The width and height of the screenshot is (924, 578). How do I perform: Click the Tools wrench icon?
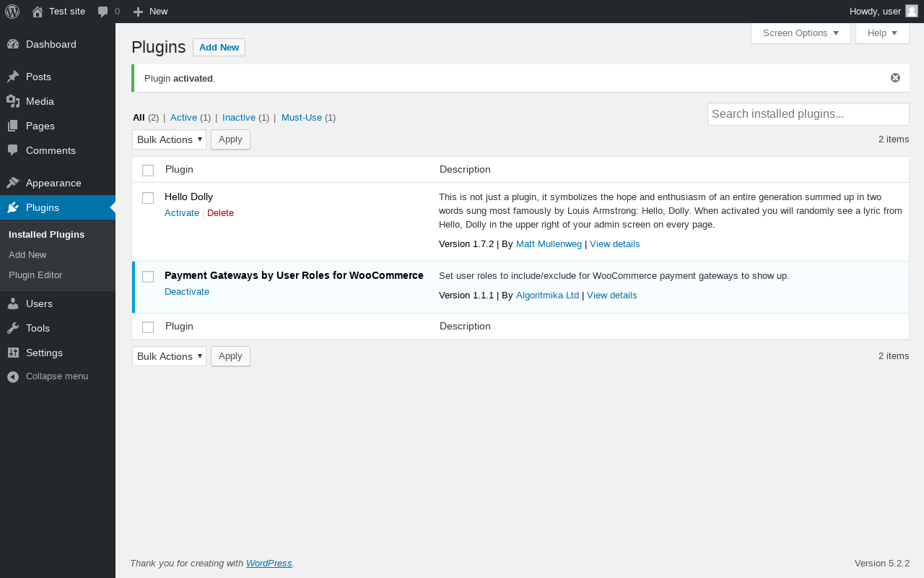13,328
